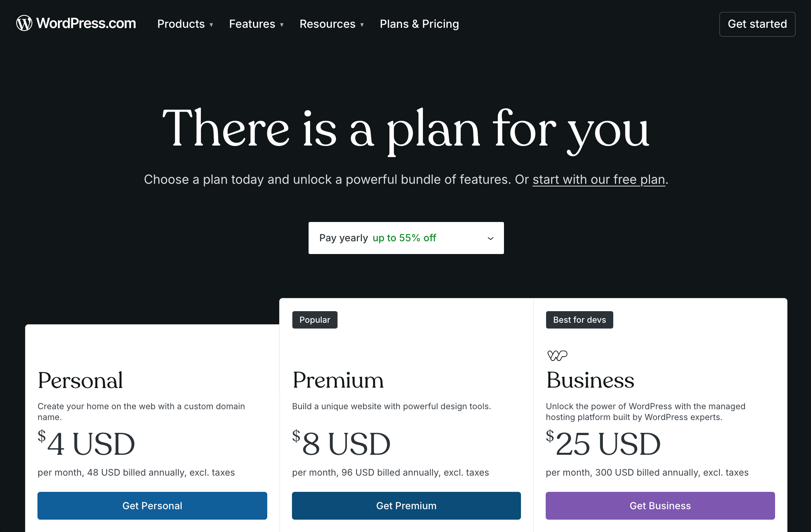Viewport: 811px width, 532px height.
Task: Click the up to 55% off text
Action: coord(404,238)
